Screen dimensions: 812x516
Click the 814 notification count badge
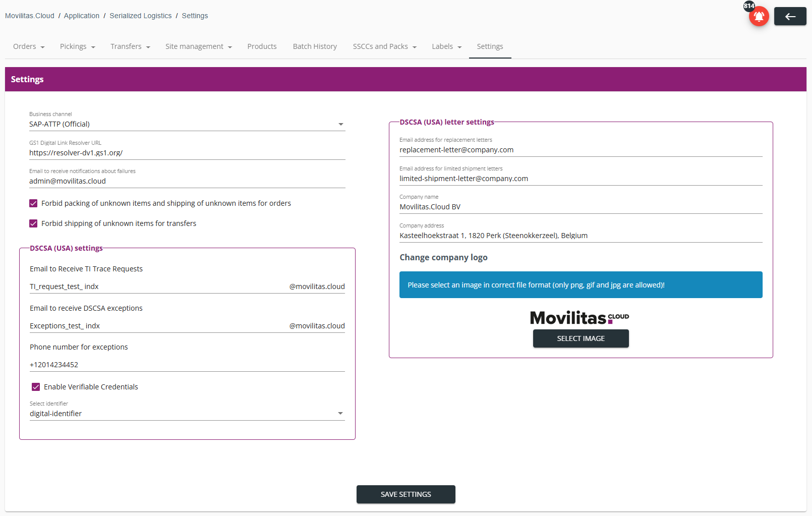point(749,6)
